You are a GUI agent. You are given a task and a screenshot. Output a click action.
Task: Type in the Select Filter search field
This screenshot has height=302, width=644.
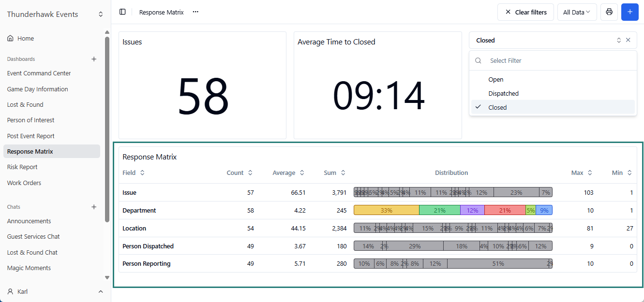556,61
